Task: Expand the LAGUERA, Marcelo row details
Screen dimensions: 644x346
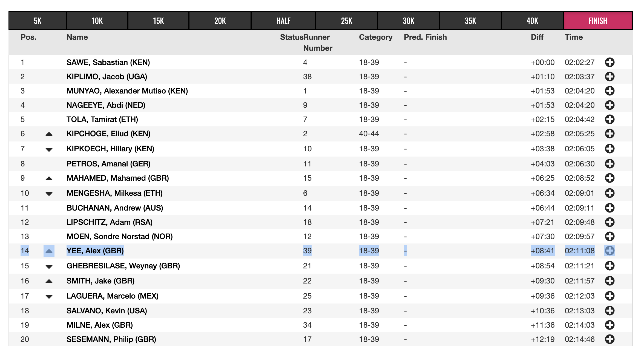Action: 610,296
